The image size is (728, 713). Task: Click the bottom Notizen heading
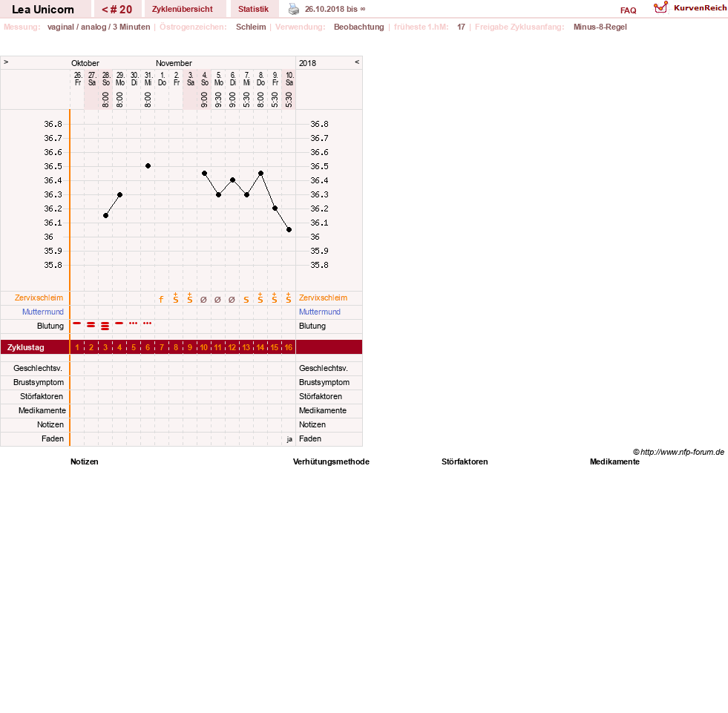(85, 462)
